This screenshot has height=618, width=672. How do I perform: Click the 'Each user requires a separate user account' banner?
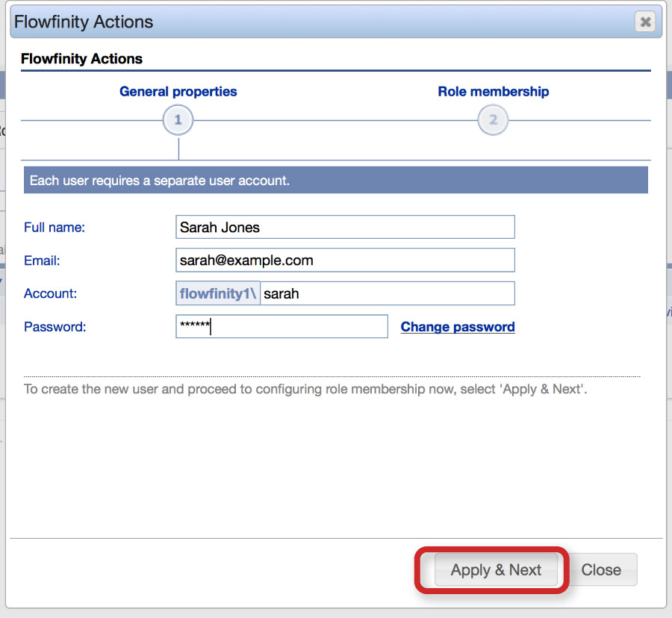[335, 181]
